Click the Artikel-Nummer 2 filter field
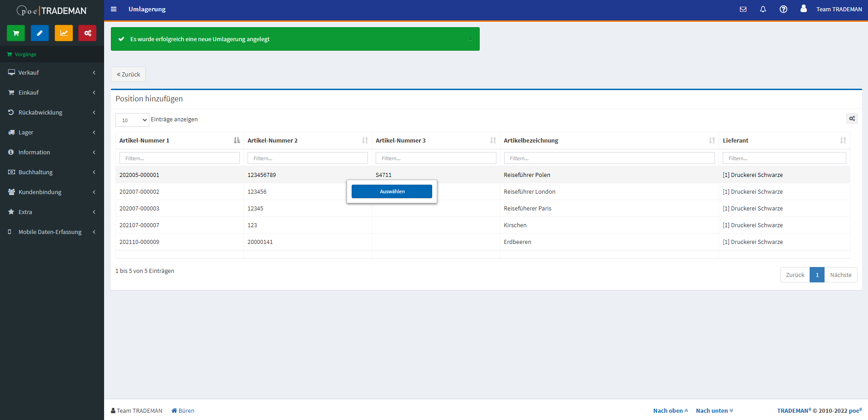 pyautogui.click(x=308, y=158)
